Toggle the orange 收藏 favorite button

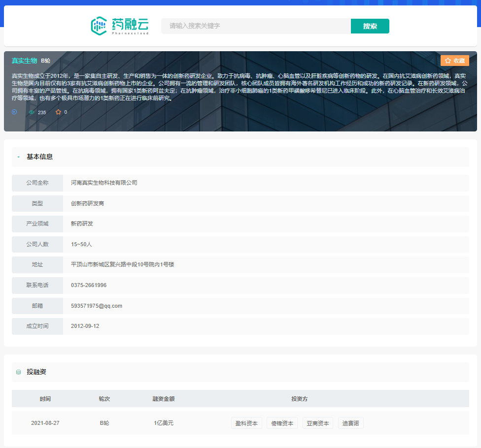pos(454,61)
